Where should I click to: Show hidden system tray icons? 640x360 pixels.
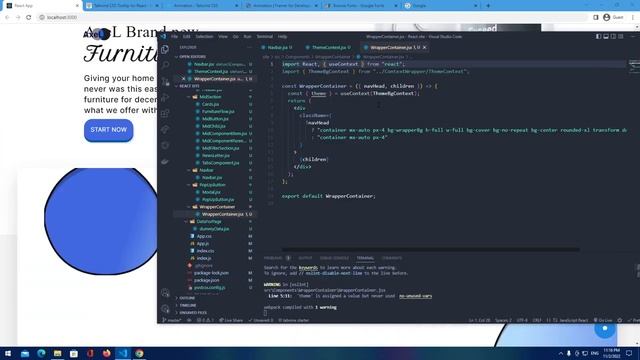pos(561,353)
